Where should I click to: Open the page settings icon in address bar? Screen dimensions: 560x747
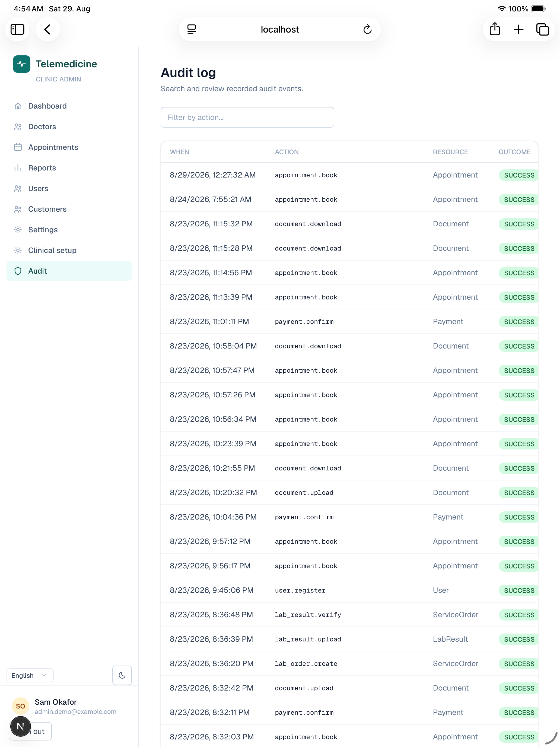(191, 29)
